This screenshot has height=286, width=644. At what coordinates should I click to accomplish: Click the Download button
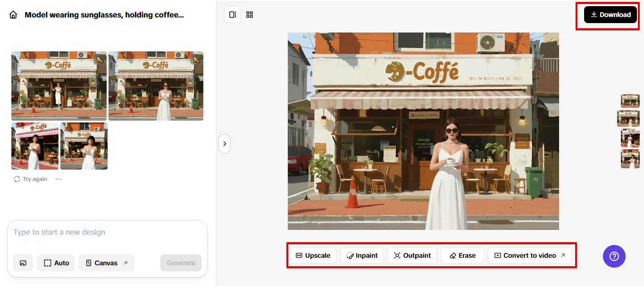[611, 14]
